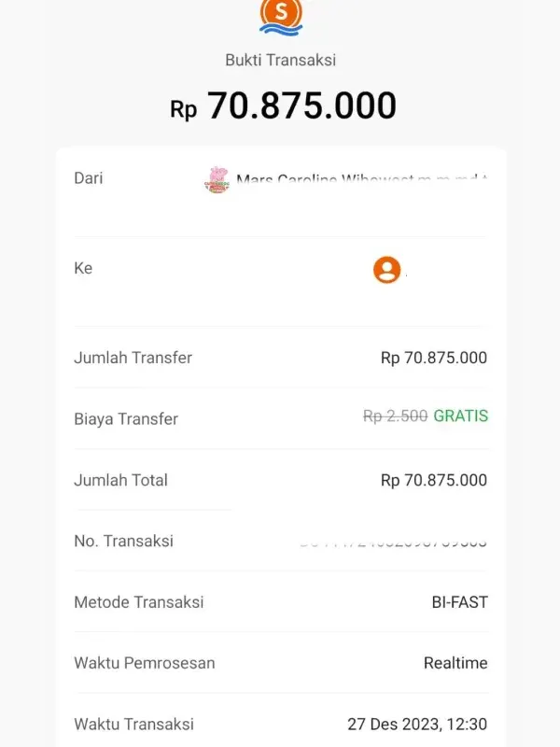Tap the obscured transaction number
Screen dimensions: 560x747
click(x=393, y=543)
